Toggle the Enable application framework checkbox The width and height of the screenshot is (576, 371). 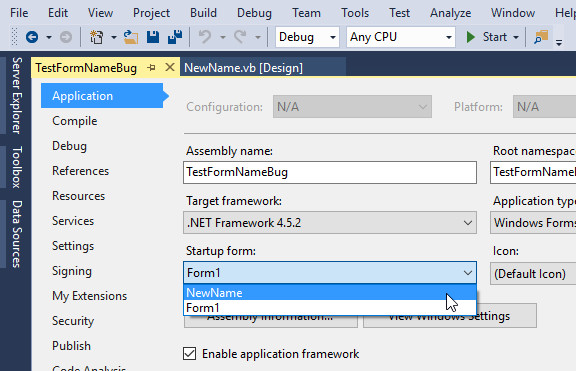190,354
